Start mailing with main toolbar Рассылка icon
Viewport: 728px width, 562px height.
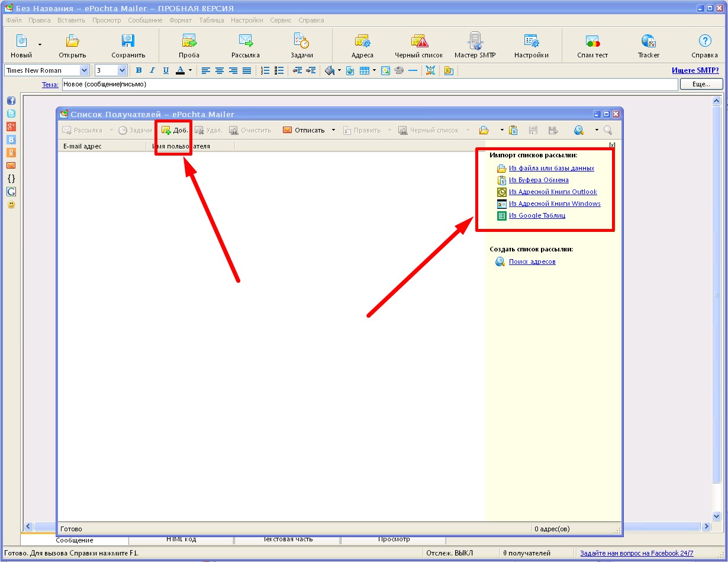pyautogui.click(x=246, y=41)
